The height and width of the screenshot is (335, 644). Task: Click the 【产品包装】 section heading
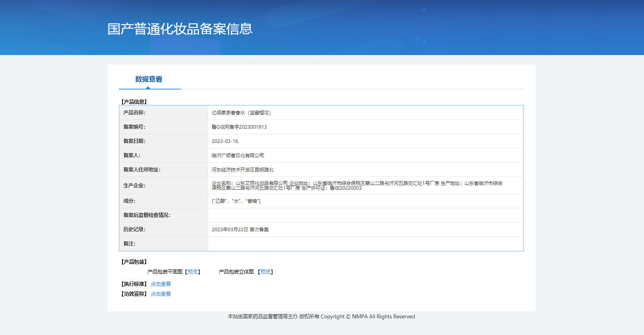point(134,262)
